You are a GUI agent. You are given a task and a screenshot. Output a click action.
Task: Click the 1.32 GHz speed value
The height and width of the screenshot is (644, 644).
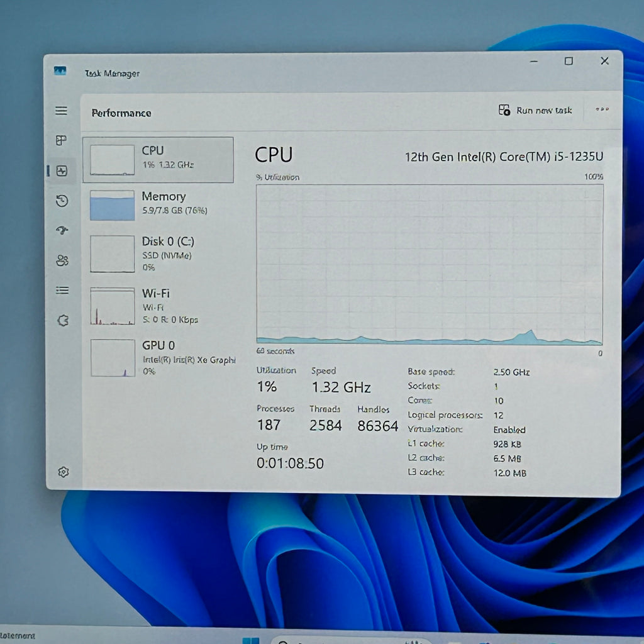pyautogui.click(x=341, y=387)
